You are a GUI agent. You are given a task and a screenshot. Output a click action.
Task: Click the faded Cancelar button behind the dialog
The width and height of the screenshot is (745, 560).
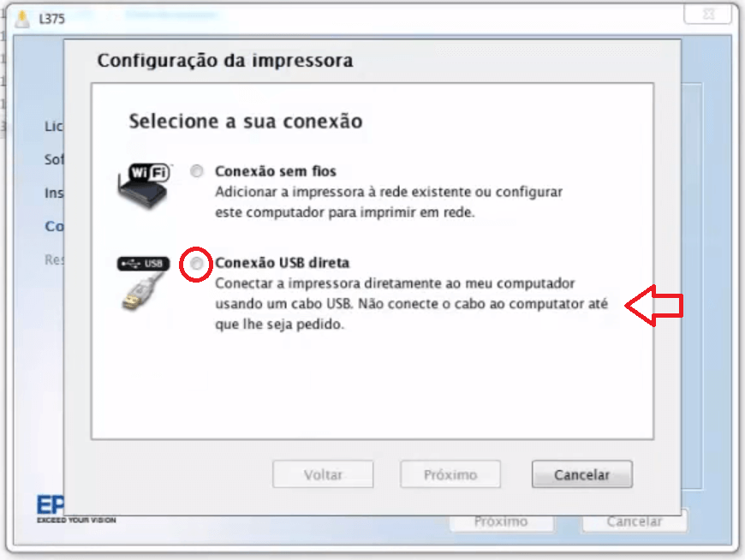(635, 521)
